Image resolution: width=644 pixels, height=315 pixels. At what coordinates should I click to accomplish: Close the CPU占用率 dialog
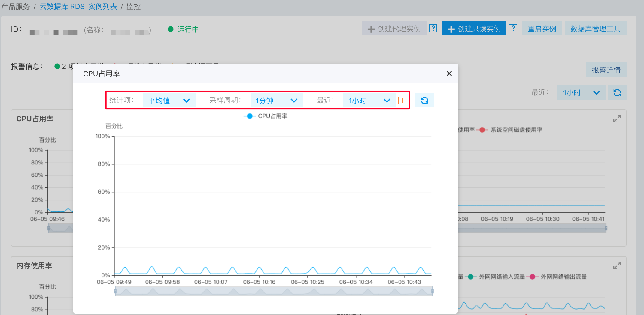449,73
